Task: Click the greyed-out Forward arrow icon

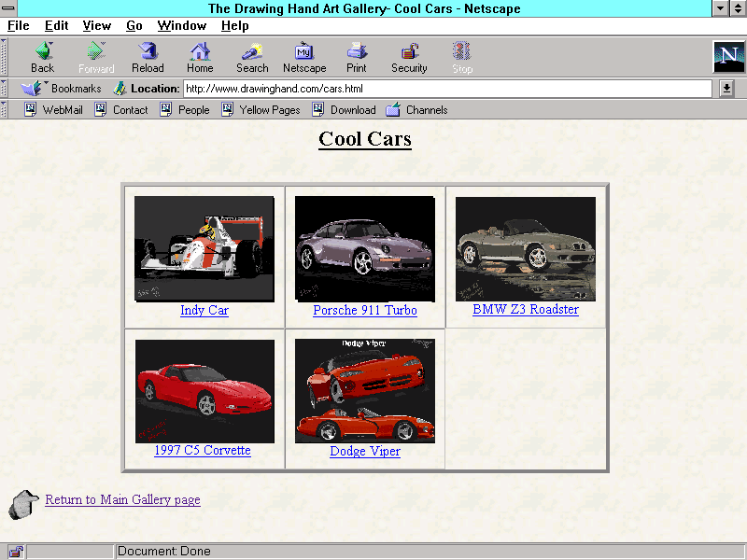Action: point(96,51)
